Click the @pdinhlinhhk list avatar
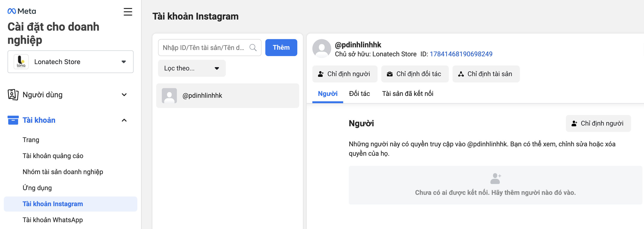 [x=169, y=96]
